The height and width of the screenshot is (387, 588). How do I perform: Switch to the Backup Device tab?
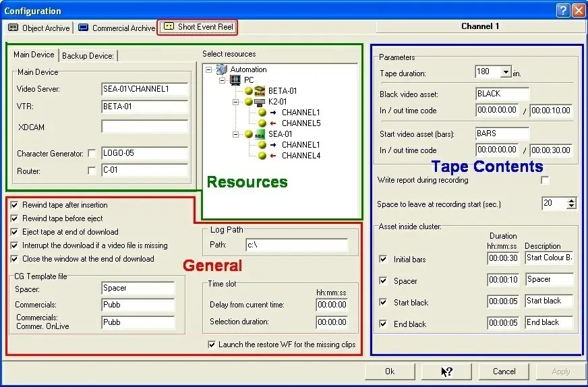[x=88, y=55]
